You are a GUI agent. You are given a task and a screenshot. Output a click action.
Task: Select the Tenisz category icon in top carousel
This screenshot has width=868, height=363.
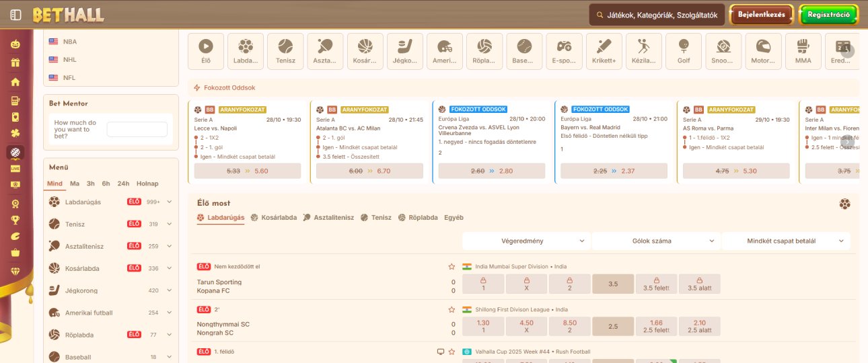285,51
